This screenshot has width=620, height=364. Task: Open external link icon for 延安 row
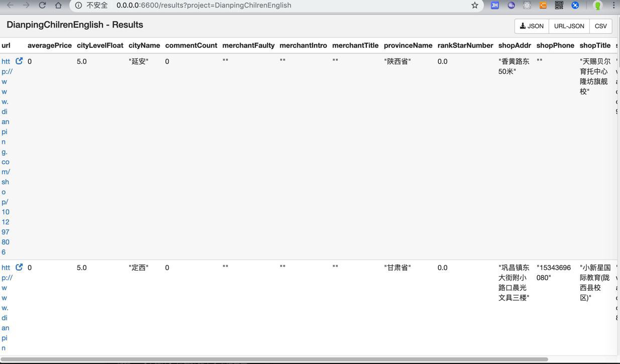(19, 61)
